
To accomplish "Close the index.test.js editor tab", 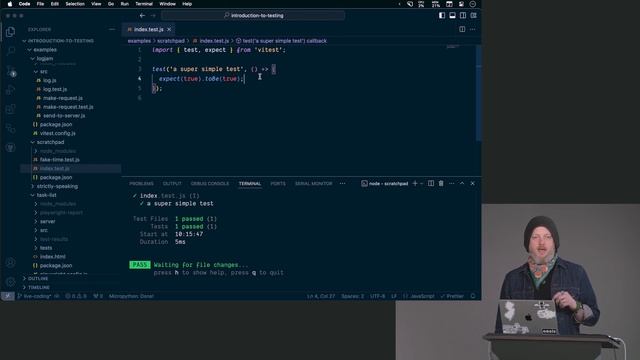I will click(x=169, y=29).
